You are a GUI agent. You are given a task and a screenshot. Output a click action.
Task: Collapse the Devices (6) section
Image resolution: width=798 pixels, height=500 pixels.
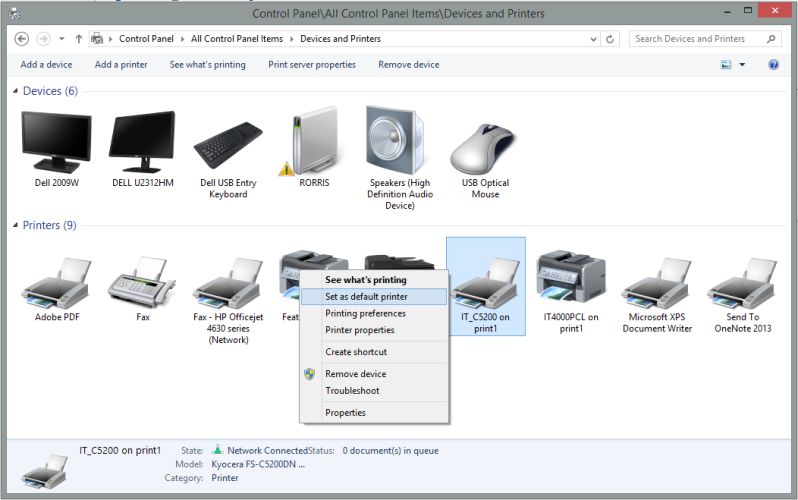tap(16, 91)
